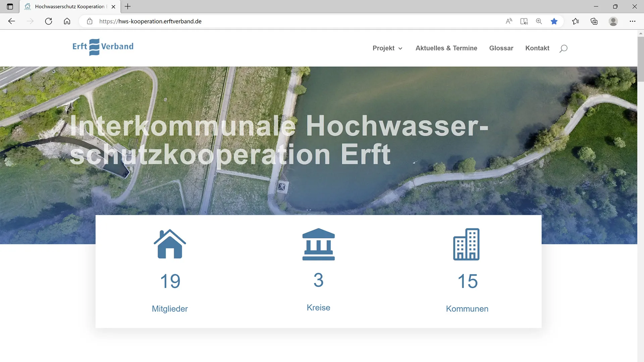Screen dimensions: 644x362
Task: Open the browser Read Aloud icon
Action: 509,21
